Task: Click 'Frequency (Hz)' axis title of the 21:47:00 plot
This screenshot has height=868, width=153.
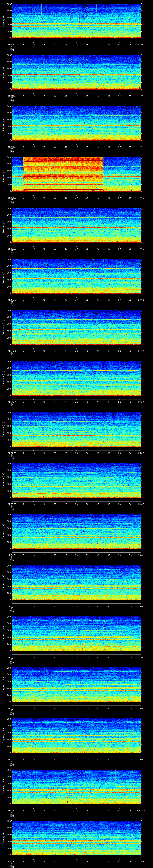Action: tap(3, 174)
